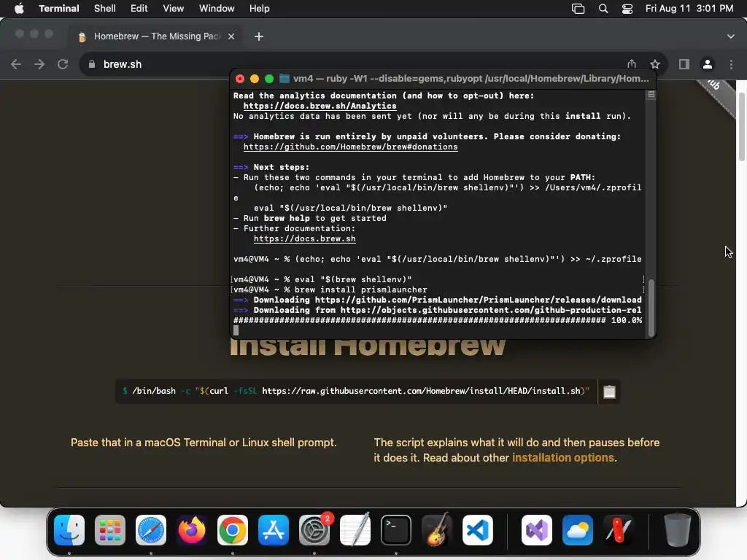The width and height of the screenshot is (747, 560).
Task: Click the 100.0% download progress text
Action: pyautogui.click(x=627, y=320)
